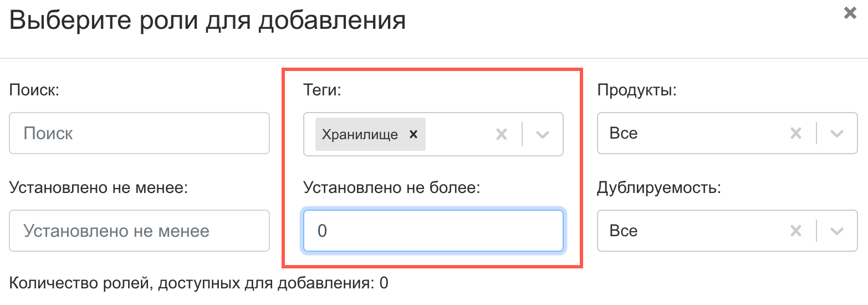Clear the Дублируемость selection
The width and height of the screenshot is (868, 305).
tap(795, 230)
